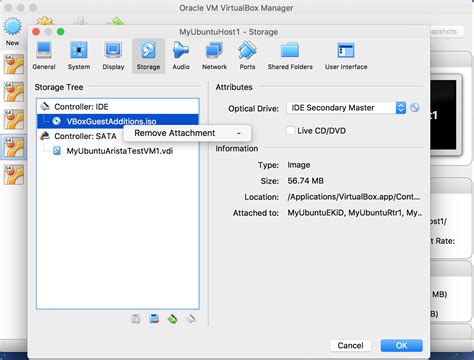Enable the Live CD/DVD checkbox
The width and height of the screenshot is (474, 360).
point(291,131)
